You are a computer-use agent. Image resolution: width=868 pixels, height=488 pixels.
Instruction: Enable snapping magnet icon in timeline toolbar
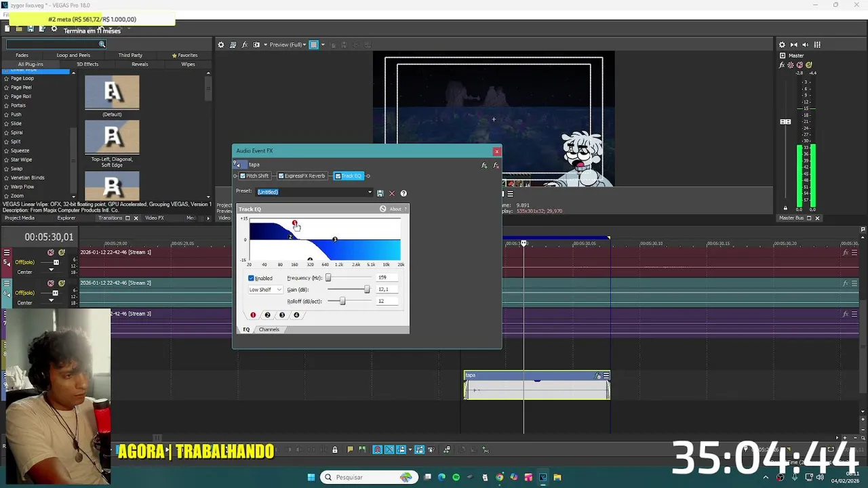point(378,449)
